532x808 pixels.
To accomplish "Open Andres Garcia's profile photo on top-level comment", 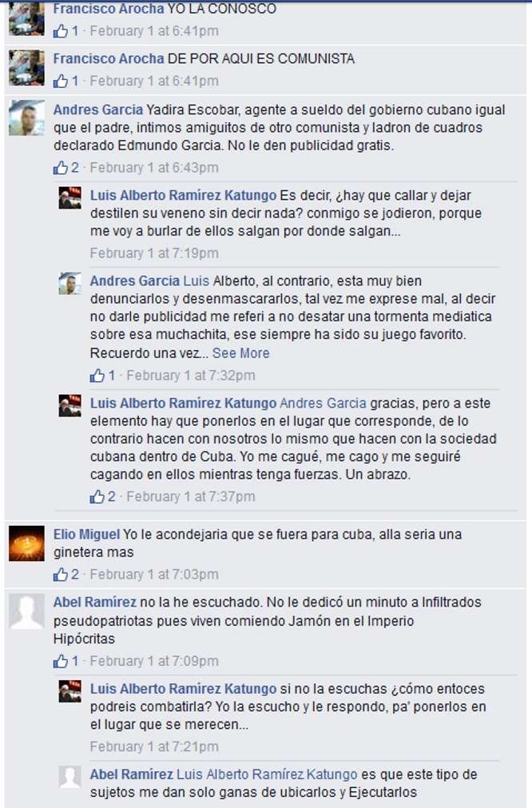I will 27,118.
